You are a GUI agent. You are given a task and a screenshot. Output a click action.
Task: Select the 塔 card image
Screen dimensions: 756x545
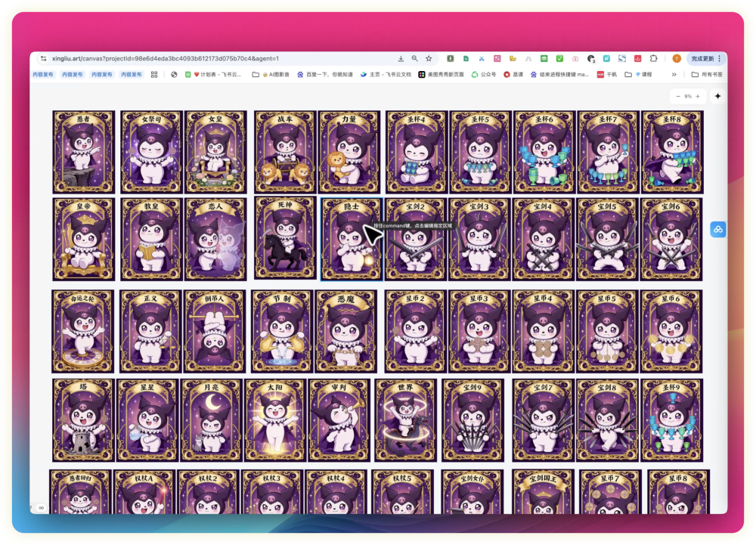(83, 420)
